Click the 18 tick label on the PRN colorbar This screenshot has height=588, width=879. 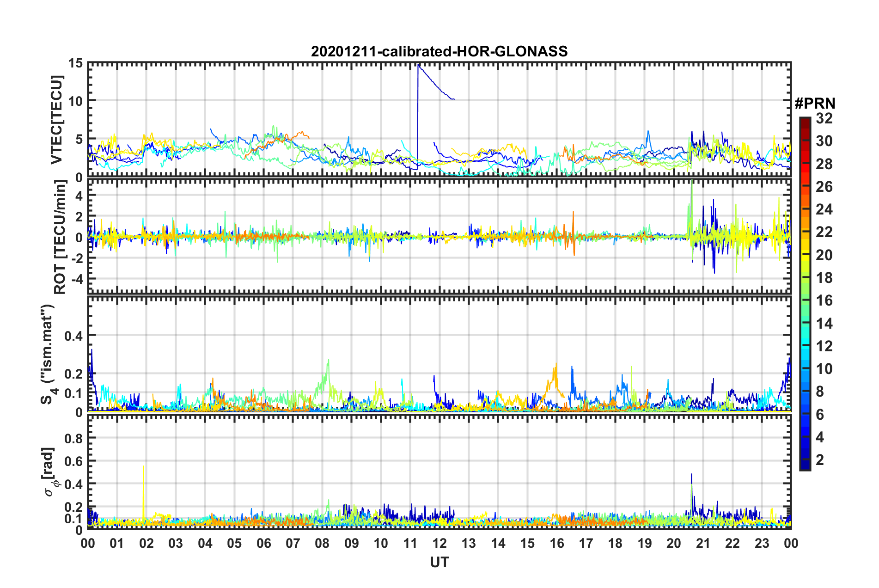pyautogui.click(x=824, y=278)
